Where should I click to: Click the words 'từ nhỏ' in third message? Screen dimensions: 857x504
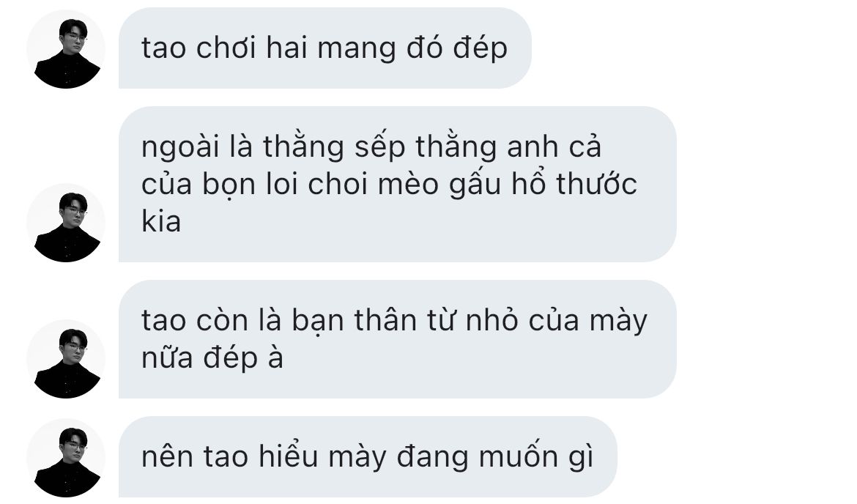coord(472,320)
